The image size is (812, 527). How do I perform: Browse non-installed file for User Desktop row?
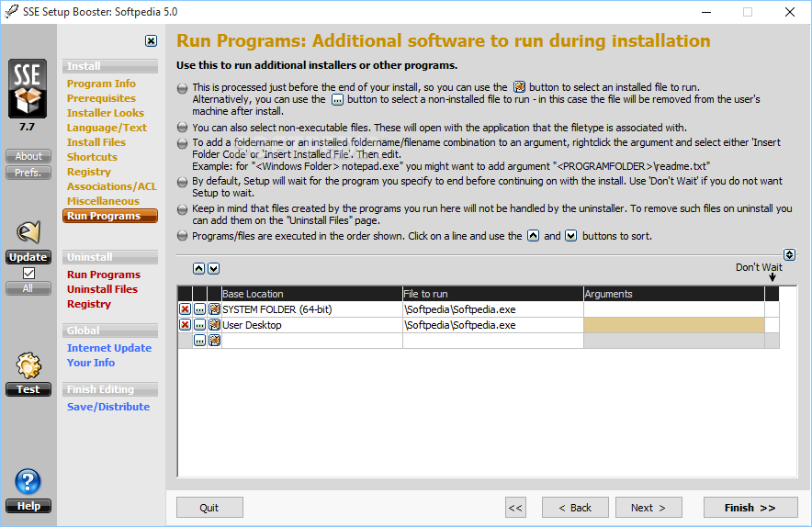coord(200,325)
